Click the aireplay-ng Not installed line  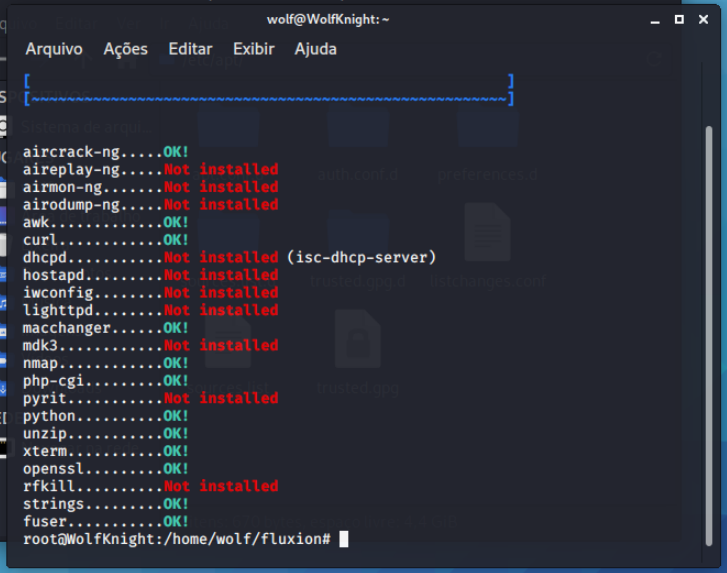pos(151,170)
